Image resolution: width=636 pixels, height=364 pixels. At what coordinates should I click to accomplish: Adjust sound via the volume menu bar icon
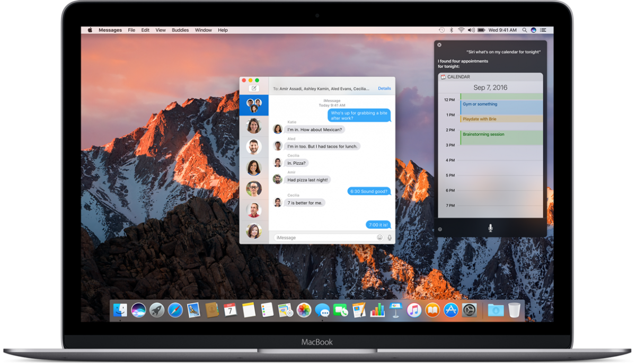tap(472, 30)
